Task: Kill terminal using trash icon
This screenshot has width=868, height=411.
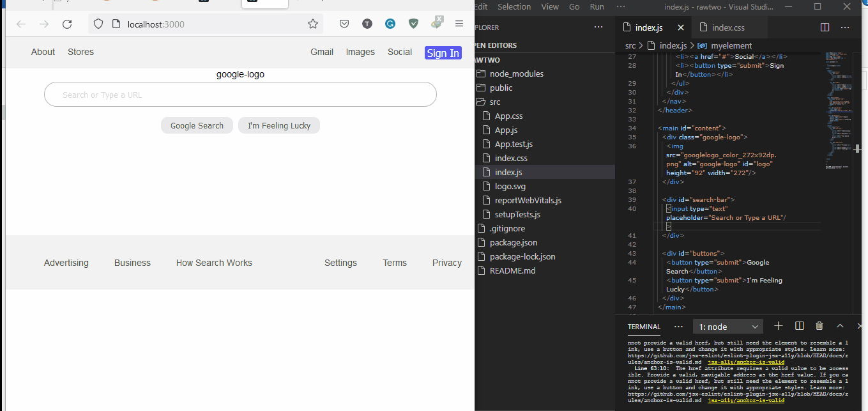Action: click(x=819, y=326)
